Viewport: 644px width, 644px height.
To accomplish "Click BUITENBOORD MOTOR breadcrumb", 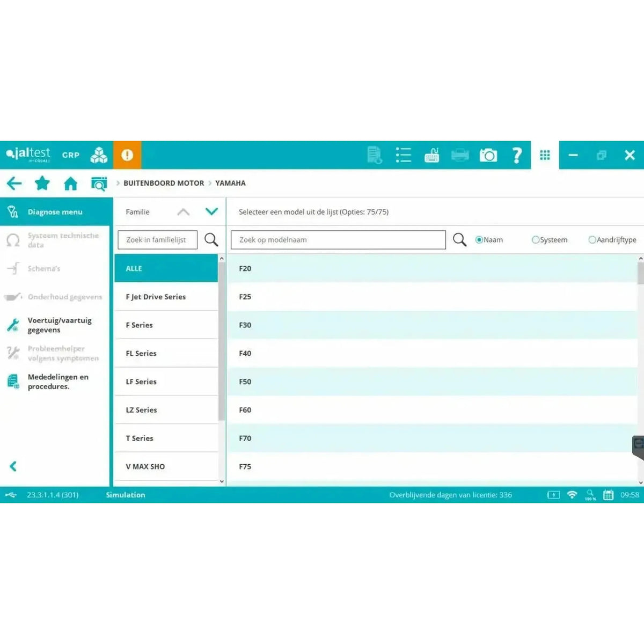I will [x=164, y=183].
